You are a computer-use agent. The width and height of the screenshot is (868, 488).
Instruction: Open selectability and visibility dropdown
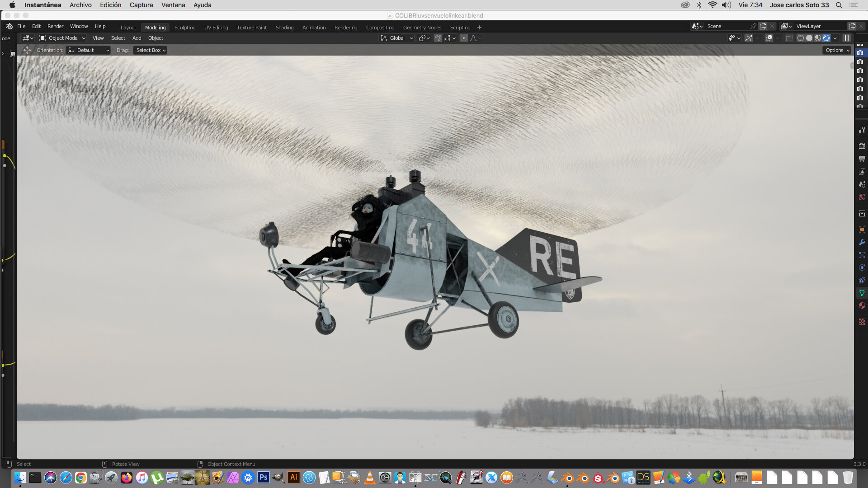click(x=734, y=38)
